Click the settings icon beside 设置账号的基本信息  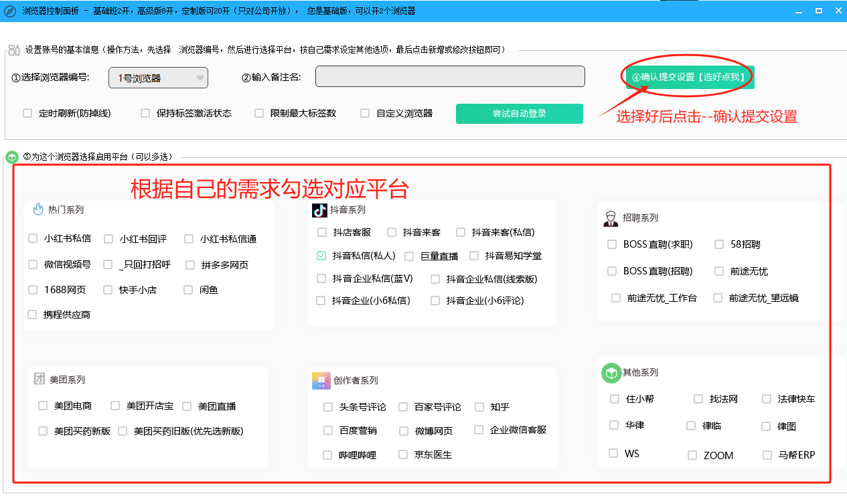pos(13,50)
